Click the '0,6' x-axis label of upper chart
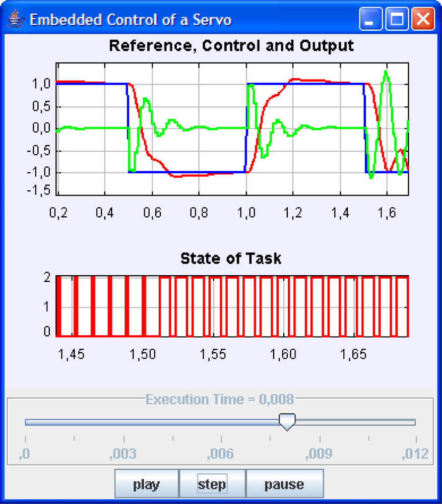 pyautogui.click(x=152, y=213)
